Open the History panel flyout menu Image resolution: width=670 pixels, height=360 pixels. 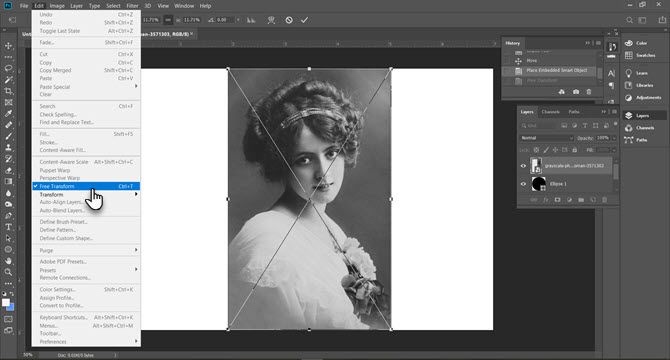point(598,43)
